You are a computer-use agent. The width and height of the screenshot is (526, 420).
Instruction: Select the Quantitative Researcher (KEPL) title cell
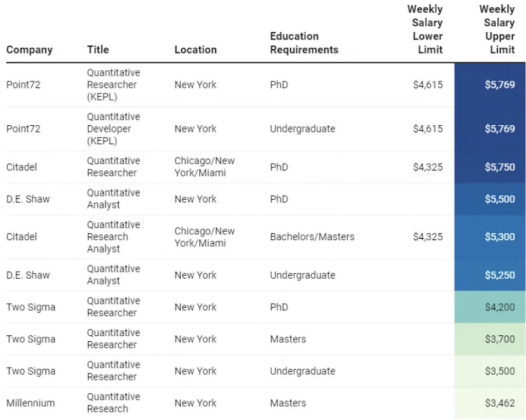tap(113, 85)
